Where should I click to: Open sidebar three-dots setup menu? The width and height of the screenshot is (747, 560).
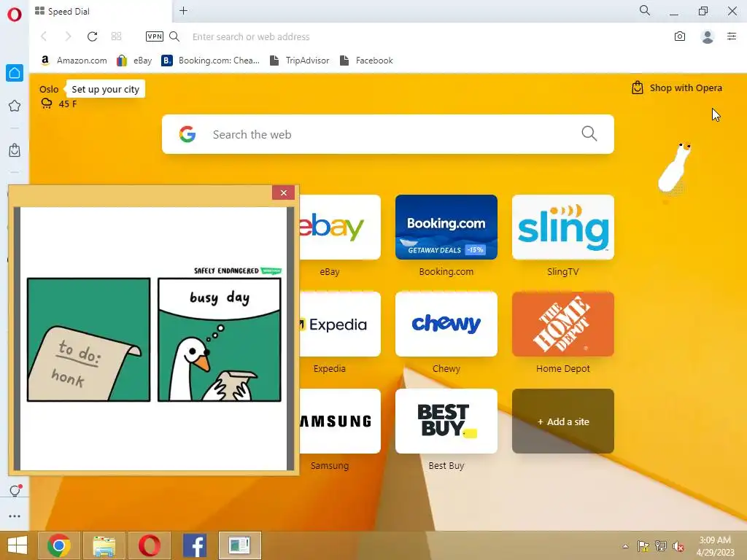pyautogui.click(x=15, y=516)
